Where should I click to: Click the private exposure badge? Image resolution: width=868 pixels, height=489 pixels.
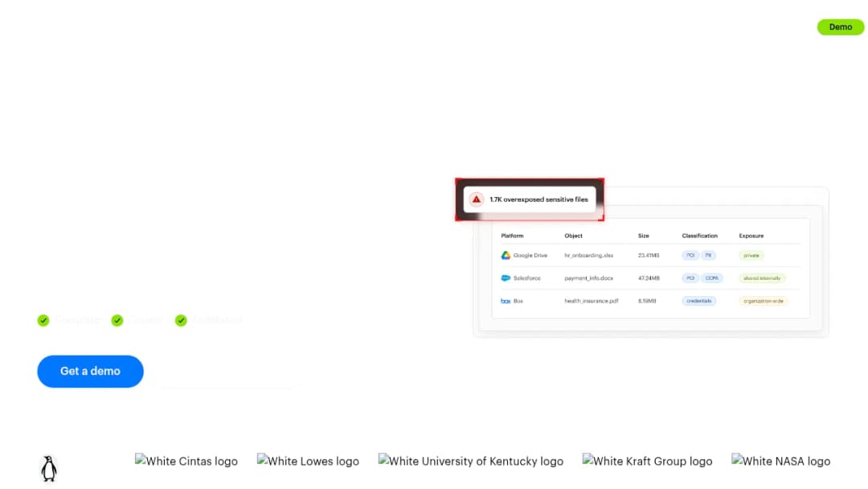(x=751, y=255)
